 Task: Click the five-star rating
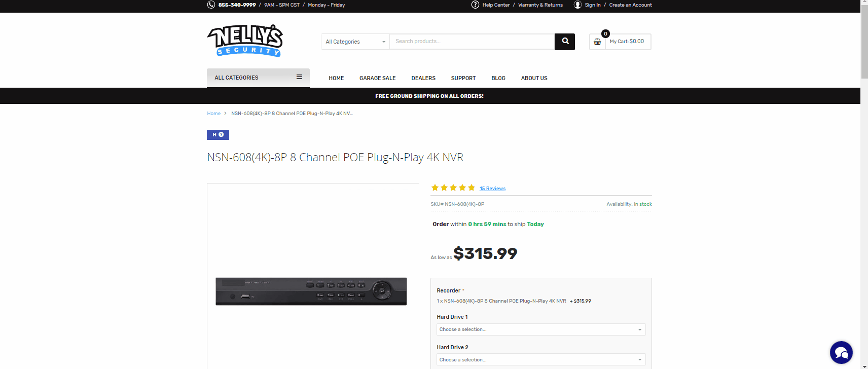click(453, 188)
